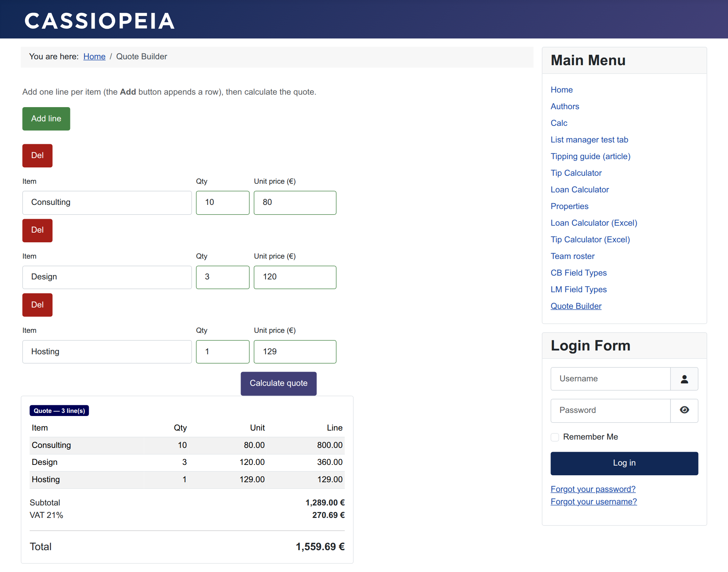728x572 pixels.
Task: Select Quote Builder in the Main Menu
Action: 576,306
